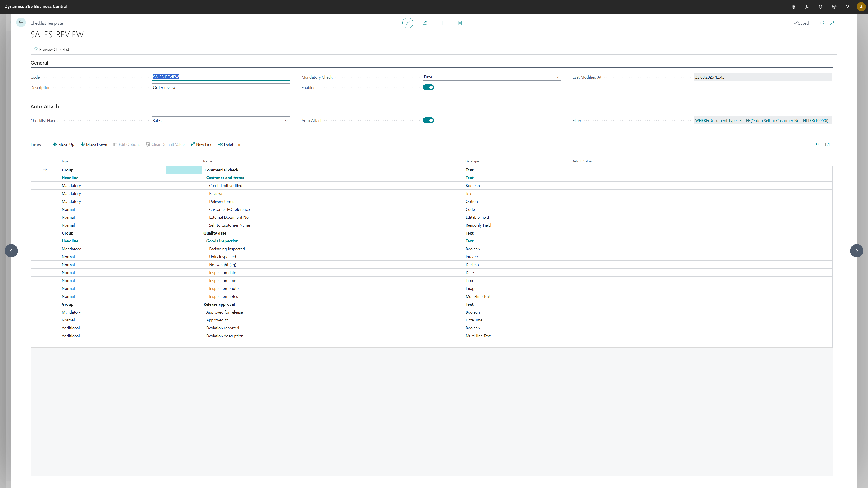Image resolution: width=868 pixels, height=488 pixels.
Task: Click the Description input field
Action: coord(221,88)
